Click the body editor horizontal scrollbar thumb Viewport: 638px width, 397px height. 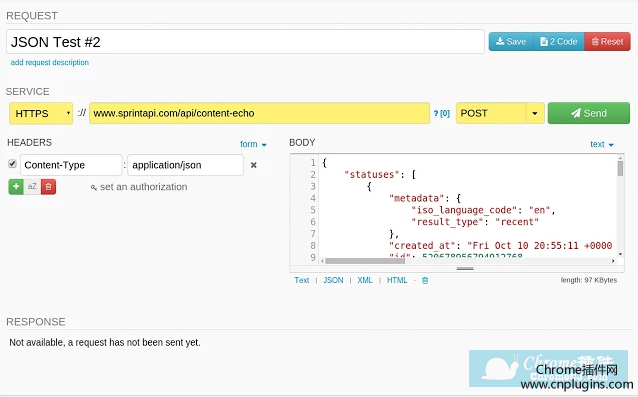click(365, 261)
